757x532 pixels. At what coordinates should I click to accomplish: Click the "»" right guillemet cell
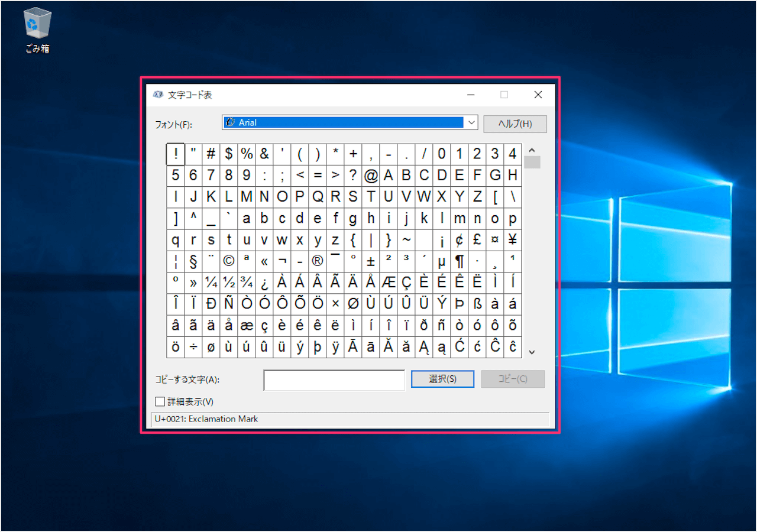193,283
